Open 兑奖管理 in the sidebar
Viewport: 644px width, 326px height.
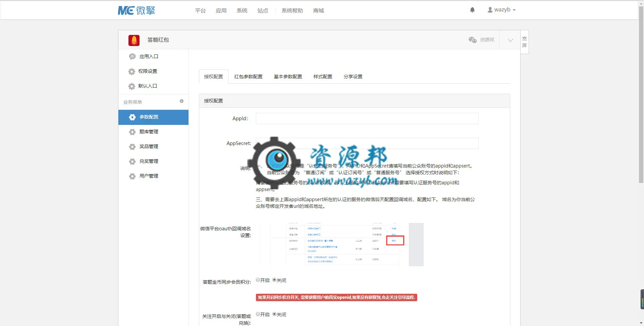[x=149, y=161]
